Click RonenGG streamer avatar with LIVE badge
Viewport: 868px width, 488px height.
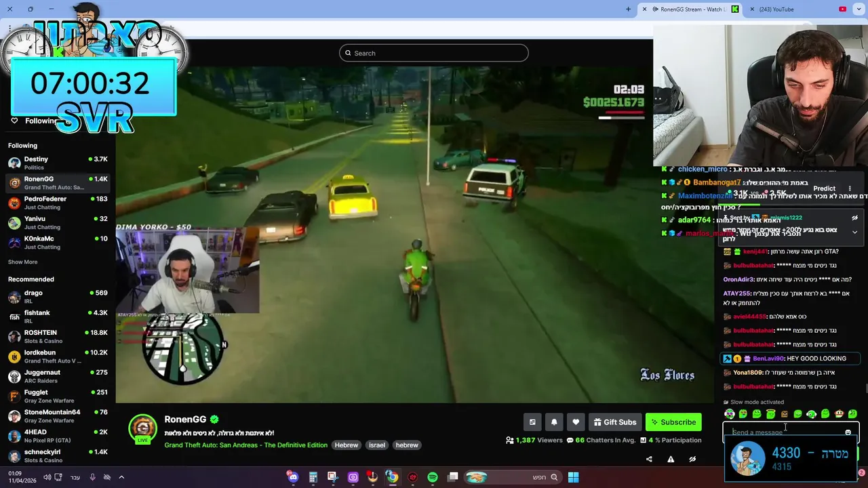[x=143, y=429]
